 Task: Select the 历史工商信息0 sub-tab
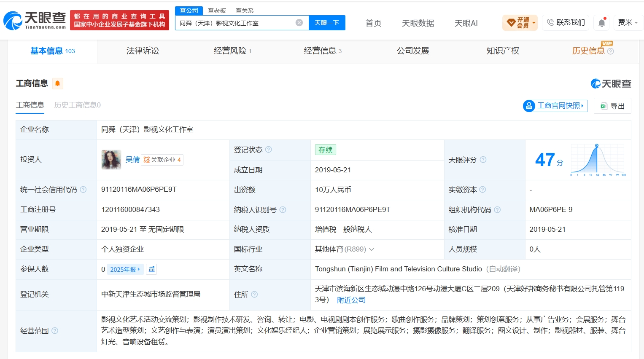pyautogui.click(x=77, y=105)
